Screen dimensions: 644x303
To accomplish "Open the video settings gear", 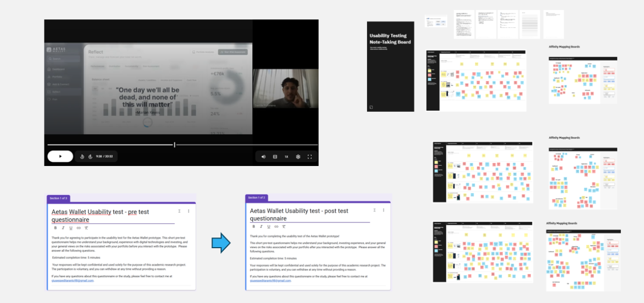I will coord(298,157).
